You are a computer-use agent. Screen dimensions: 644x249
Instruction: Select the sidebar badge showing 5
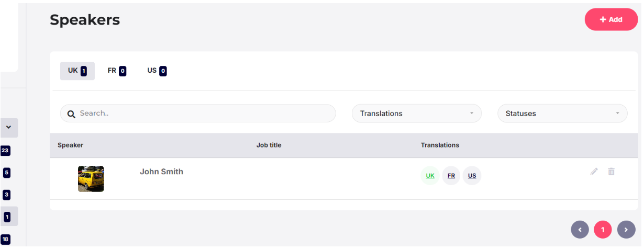[6, 172]
